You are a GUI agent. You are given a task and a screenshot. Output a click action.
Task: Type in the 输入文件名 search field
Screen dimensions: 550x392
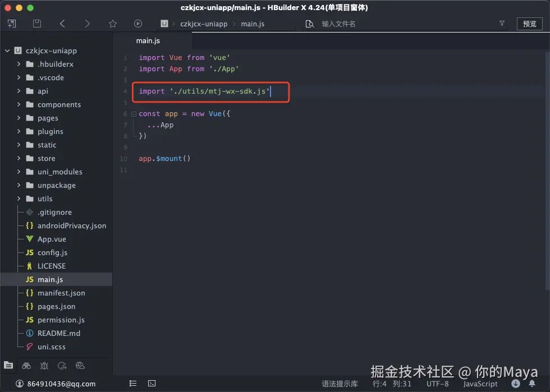coord(404,24)
